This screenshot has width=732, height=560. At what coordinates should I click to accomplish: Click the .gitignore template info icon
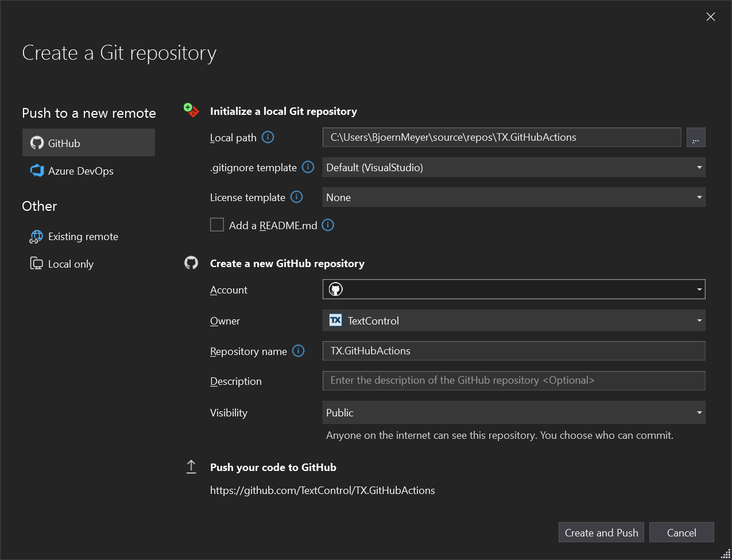308,167
